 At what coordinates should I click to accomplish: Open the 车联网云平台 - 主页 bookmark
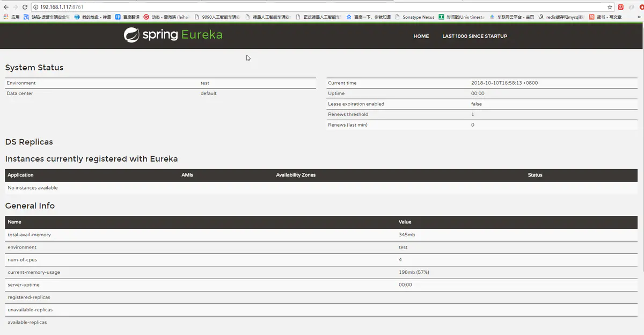click(511, 17)
